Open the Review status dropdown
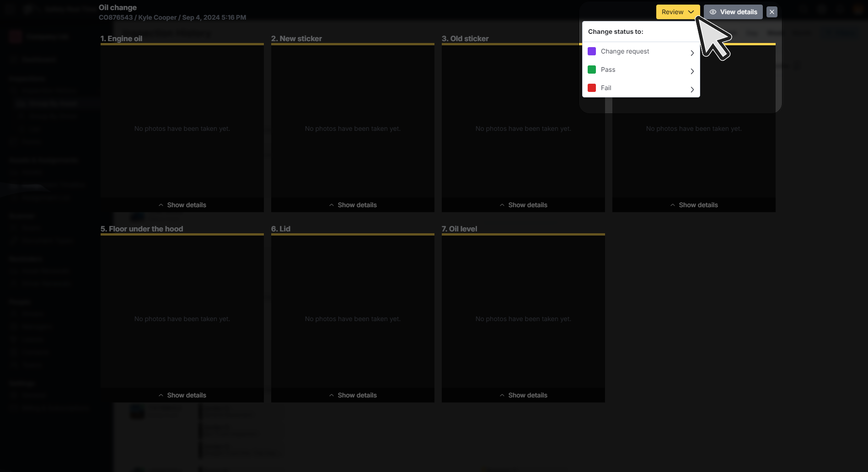Screen dimensions: 868x472 tap(677, 12)
